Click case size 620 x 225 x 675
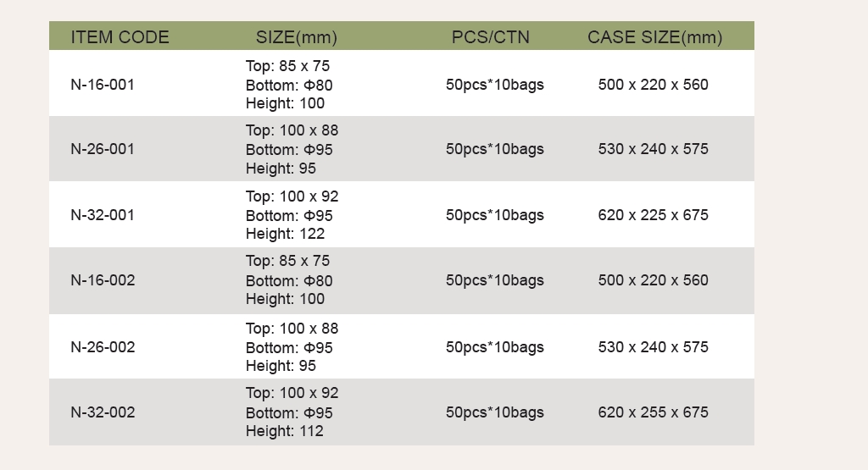This screenshot has height=470, width=868. pyautogui.click(x=653, y=215)
